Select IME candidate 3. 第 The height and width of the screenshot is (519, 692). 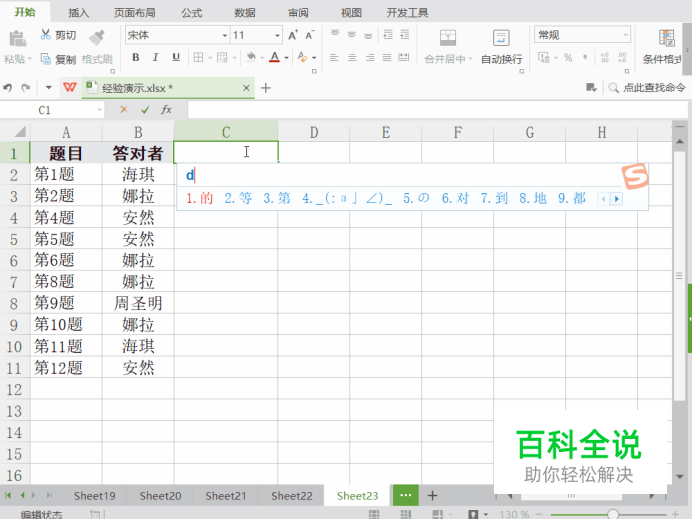point(277,198)
